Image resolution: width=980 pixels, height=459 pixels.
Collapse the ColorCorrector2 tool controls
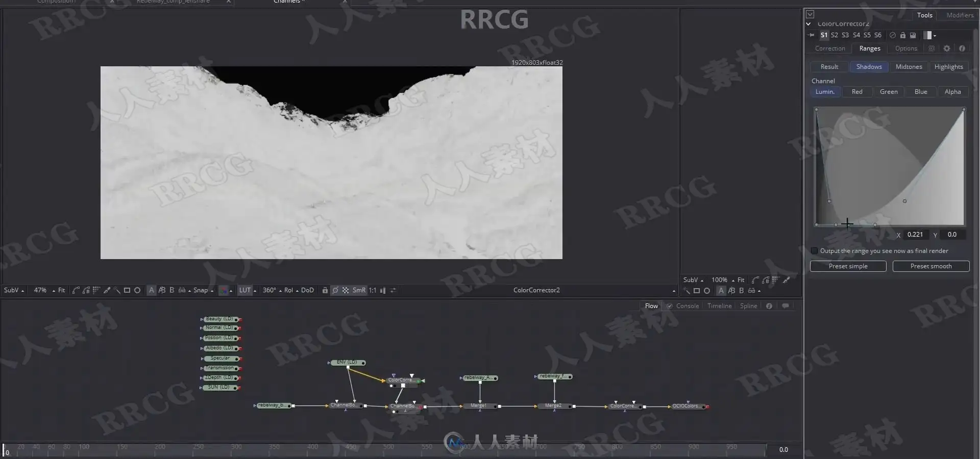pos(808,24)
